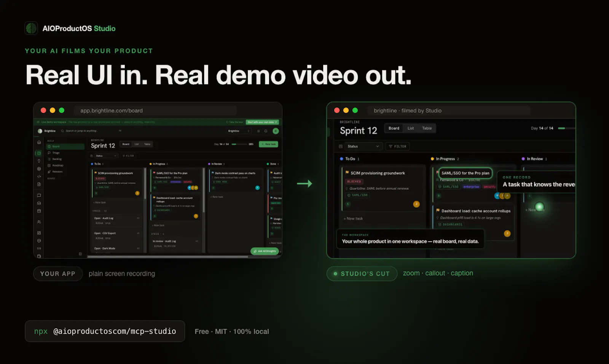Click the sprint progress bar in the app.brightline.com window

[x=239, y=144]
